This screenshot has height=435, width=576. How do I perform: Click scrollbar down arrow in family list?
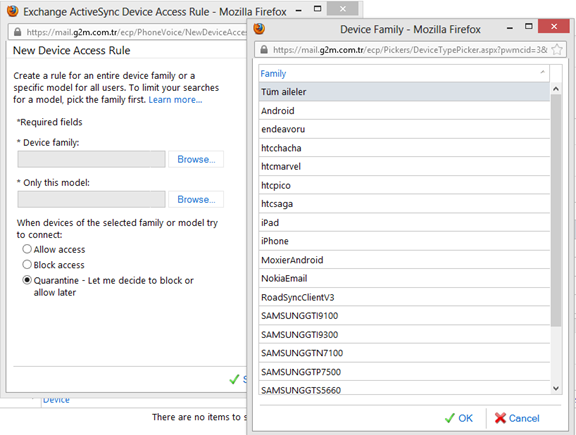[x=556, y=388]
